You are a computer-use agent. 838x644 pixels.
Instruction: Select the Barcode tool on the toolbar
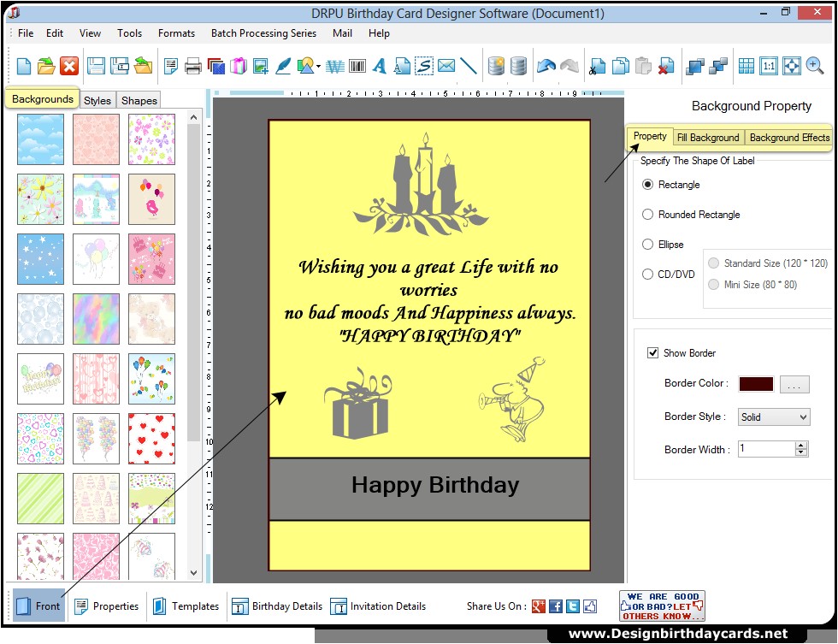tap(357, 66)
